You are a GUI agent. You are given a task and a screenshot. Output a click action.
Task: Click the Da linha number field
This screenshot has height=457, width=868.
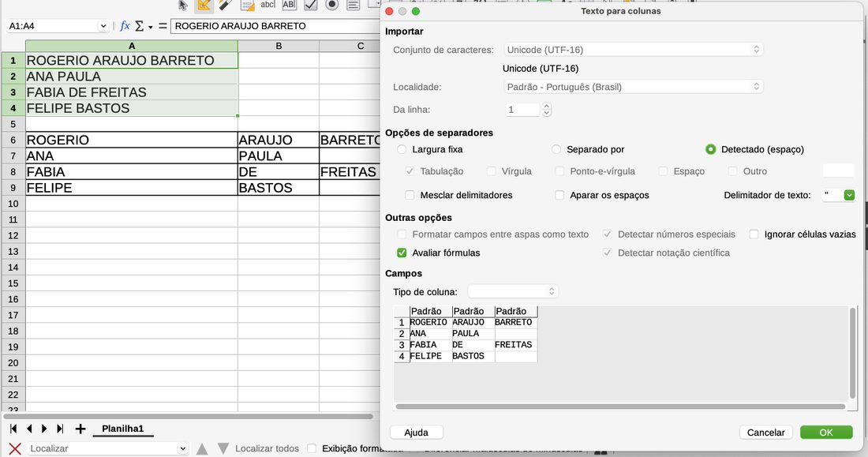522,109
